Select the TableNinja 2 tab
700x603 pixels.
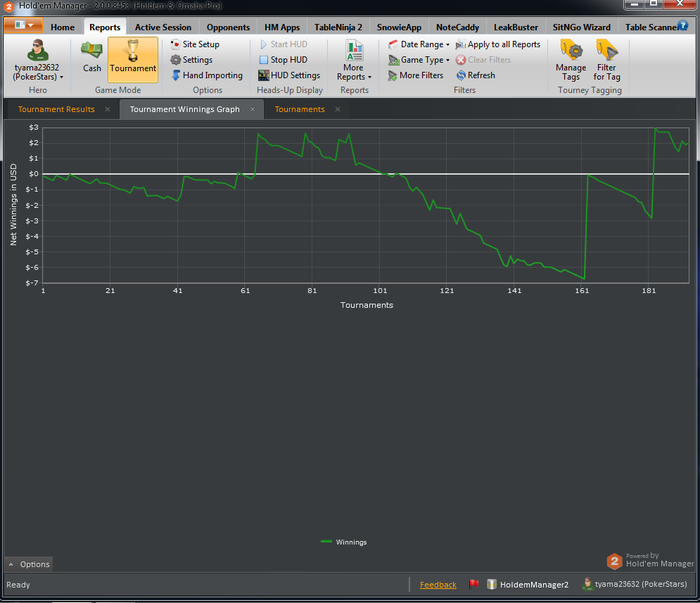(338, 27)
